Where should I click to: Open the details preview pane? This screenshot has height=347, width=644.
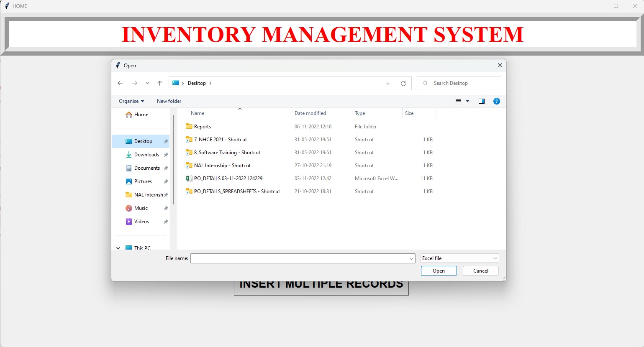(x=481, y=101)
